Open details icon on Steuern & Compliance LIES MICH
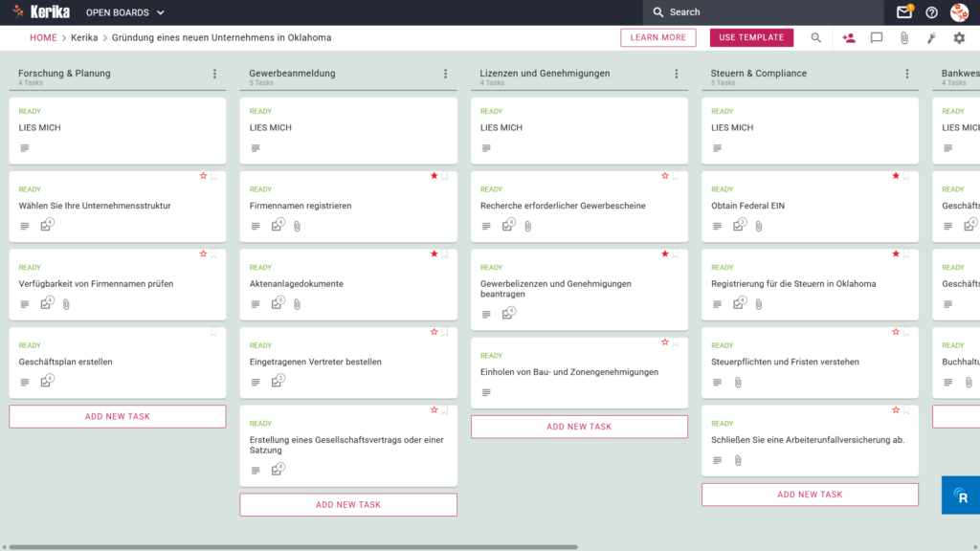This screenshot has height=551, width=980. tap(717, 148)
